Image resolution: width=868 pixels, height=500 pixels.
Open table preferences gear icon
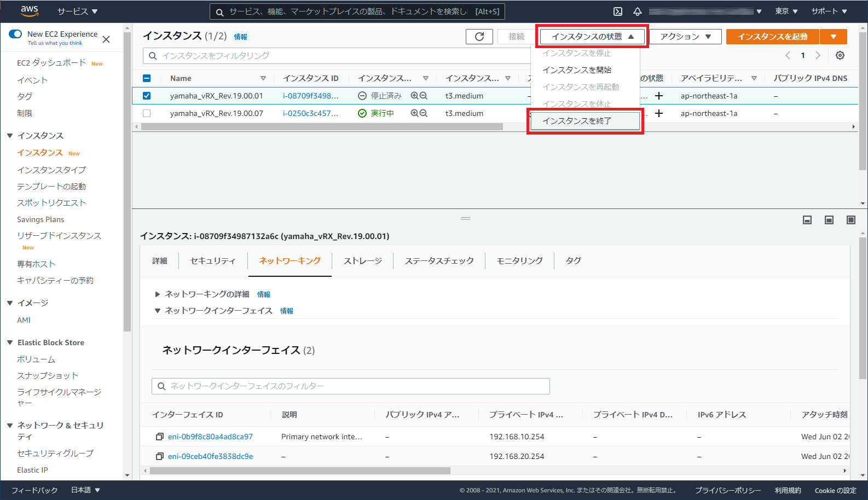(840, 55)
